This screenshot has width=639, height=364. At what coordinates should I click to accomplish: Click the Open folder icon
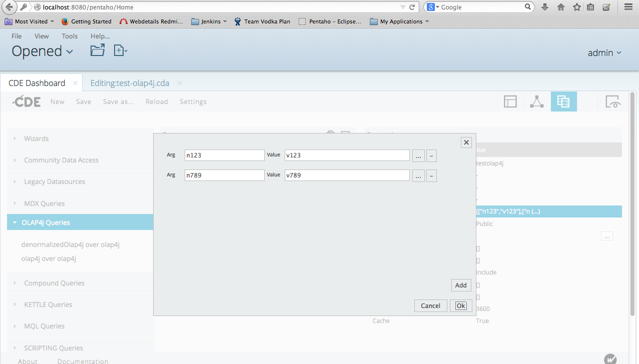(98, 50)
